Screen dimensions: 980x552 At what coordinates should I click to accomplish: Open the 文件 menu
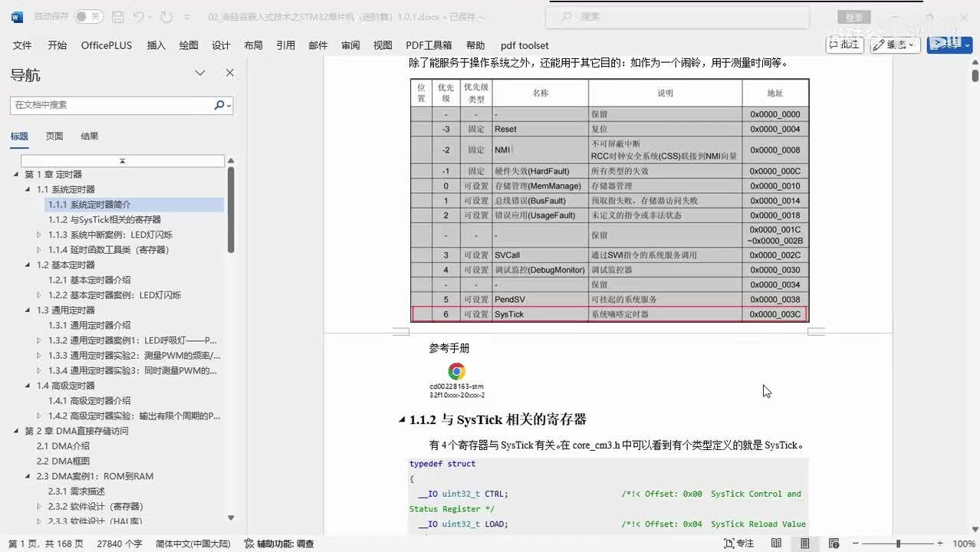[22, 45]
